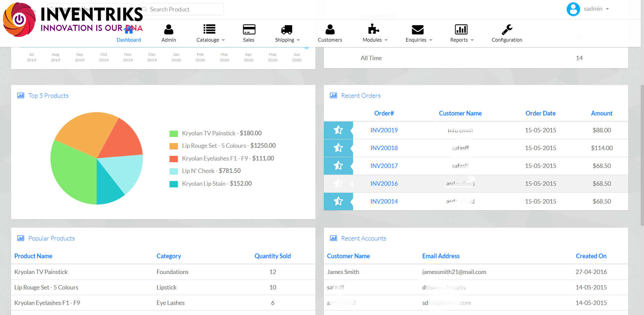644x315 pixels.
Task: Open order link INV20019
Action: tap(384, 130)
